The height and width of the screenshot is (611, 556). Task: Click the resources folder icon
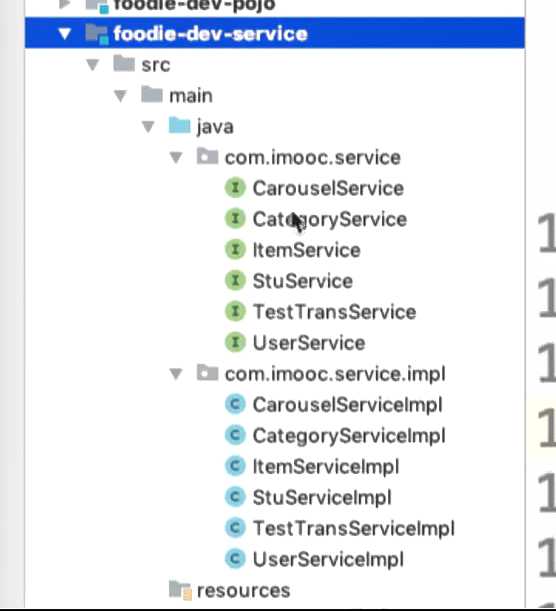(x=180, y=590)
